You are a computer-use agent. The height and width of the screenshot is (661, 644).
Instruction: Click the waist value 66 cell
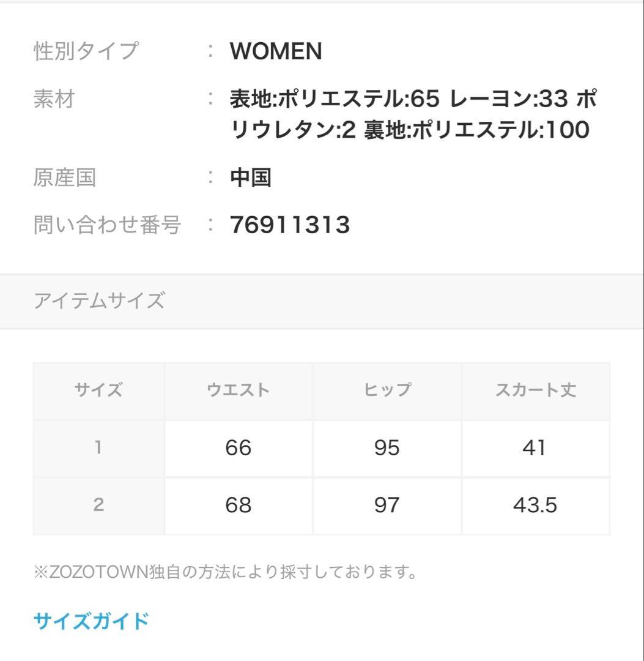pos(238,448)
